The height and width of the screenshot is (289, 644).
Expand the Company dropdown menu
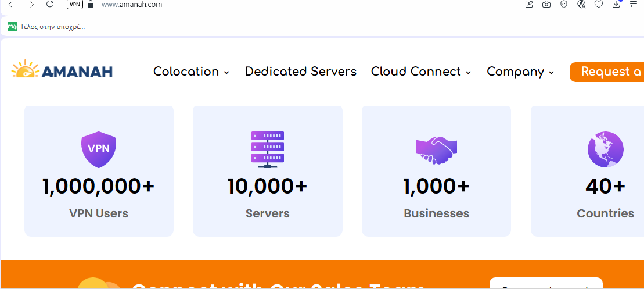click(x=520, y=72)
